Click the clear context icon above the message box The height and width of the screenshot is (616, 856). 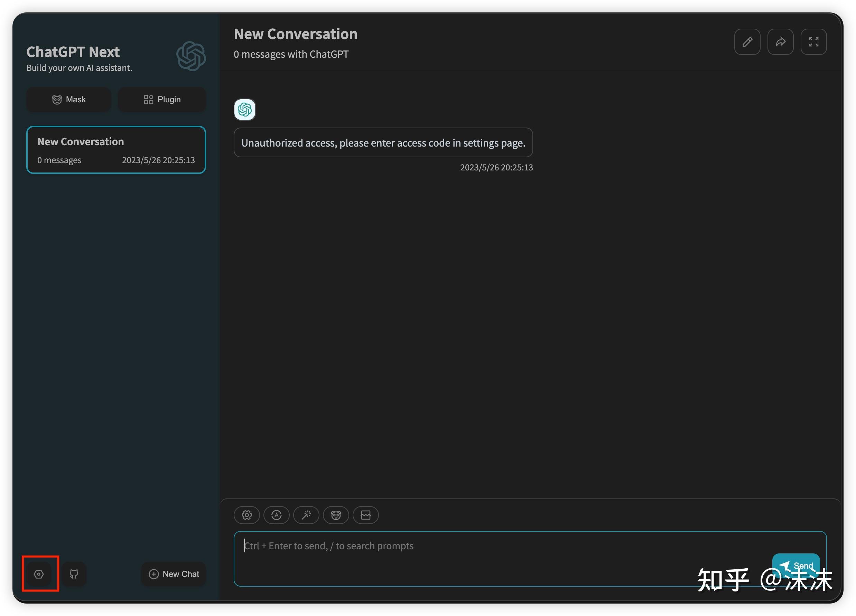(365, 515)
